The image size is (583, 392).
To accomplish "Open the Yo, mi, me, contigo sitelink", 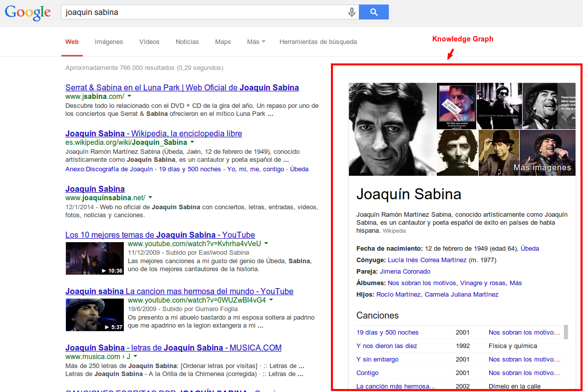I will pyautogui.click(x=256, y=169).
